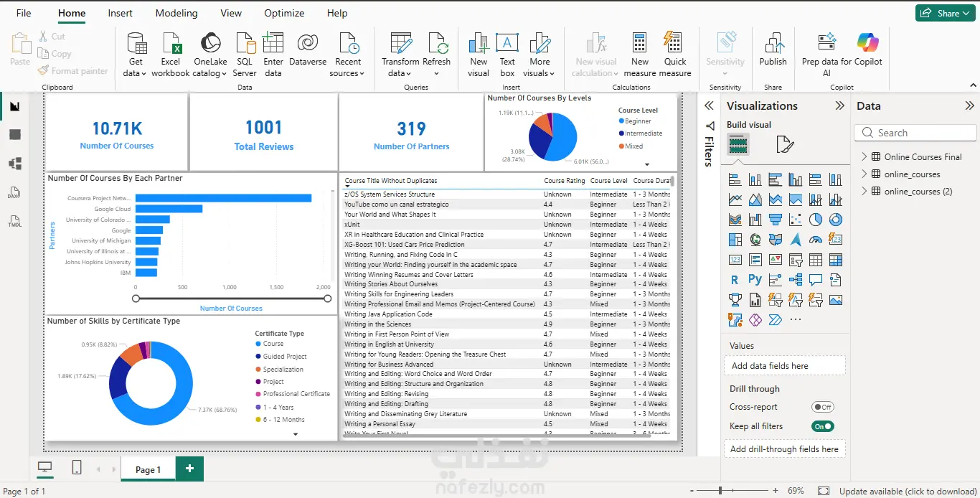Expand the online_courses (2) table
Screen dimensions: 980x498
pyautogui.click(x=864, y=192)
